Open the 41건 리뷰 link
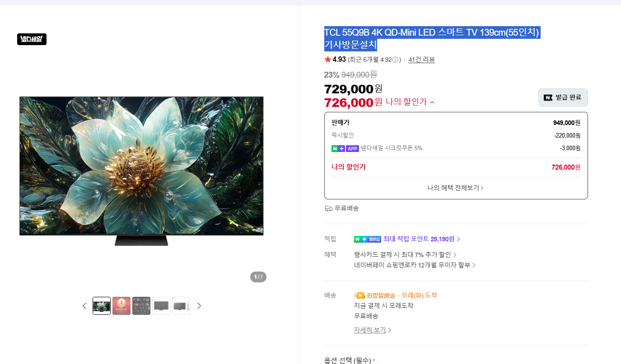The image size is (621, 364). pyautogui.click(x=421, y=60)
